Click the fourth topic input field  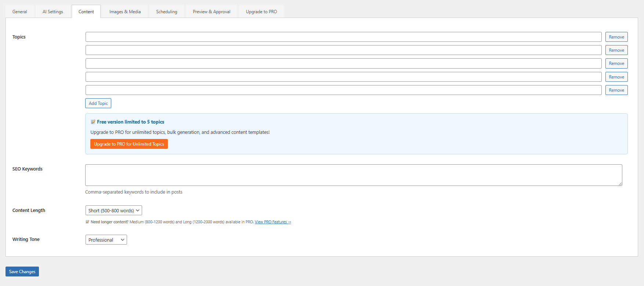tap(343, 77)
